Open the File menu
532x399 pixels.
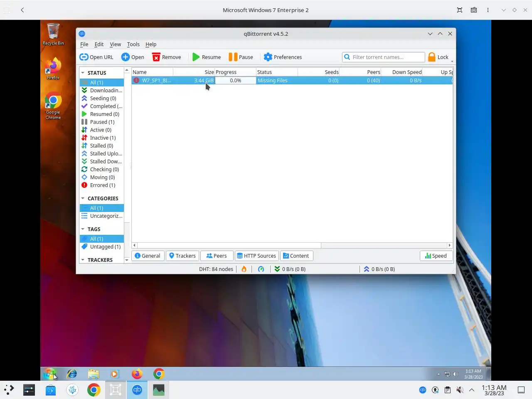84,44
